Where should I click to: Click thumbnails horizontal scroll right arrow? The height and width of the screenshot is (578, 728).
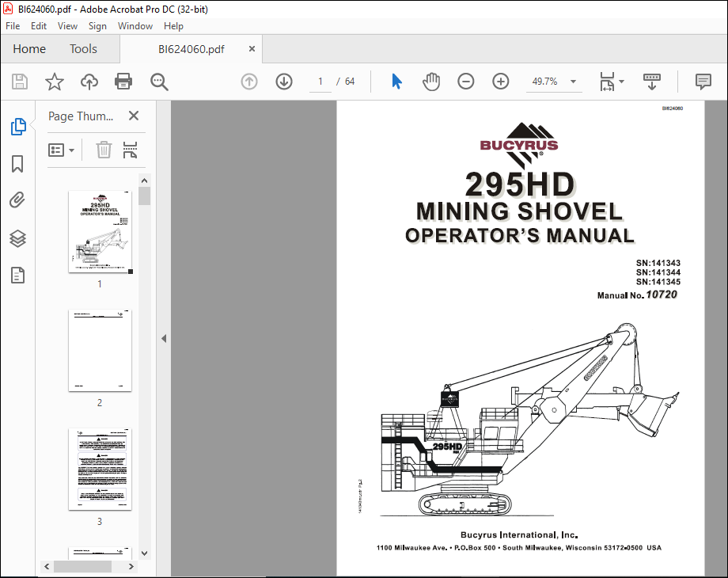click(131, 566)
